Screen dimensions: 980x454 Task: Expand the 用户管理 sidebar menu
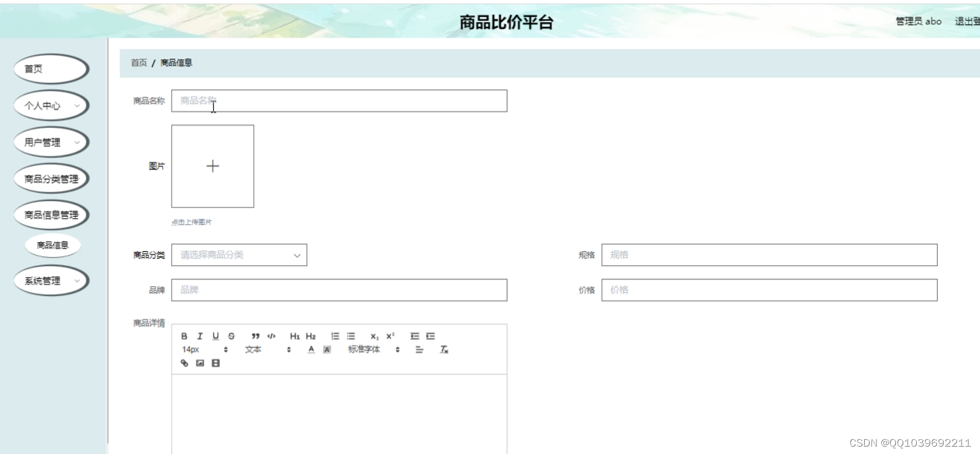click(51, 142)
